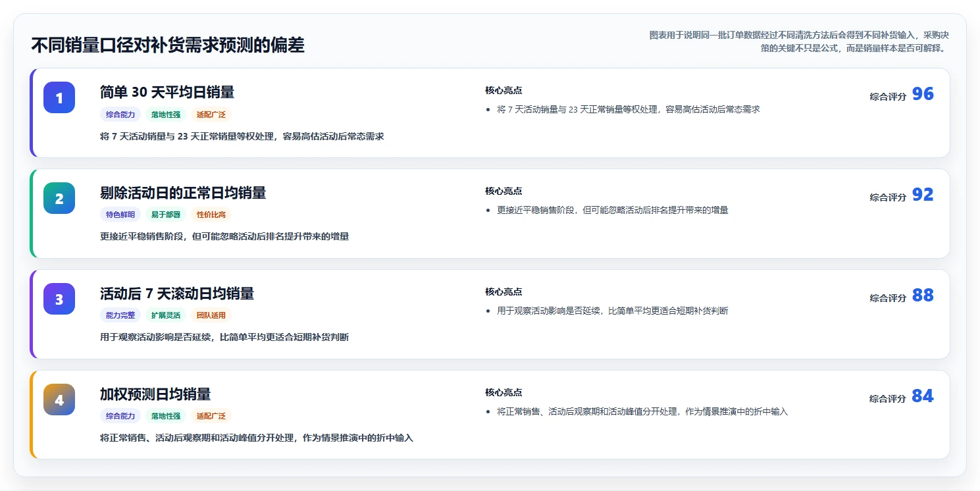The width and height of the screenshot is (980, 491).
Task: Click 综合评分 label beside score 92
Action: click(888, 197)
